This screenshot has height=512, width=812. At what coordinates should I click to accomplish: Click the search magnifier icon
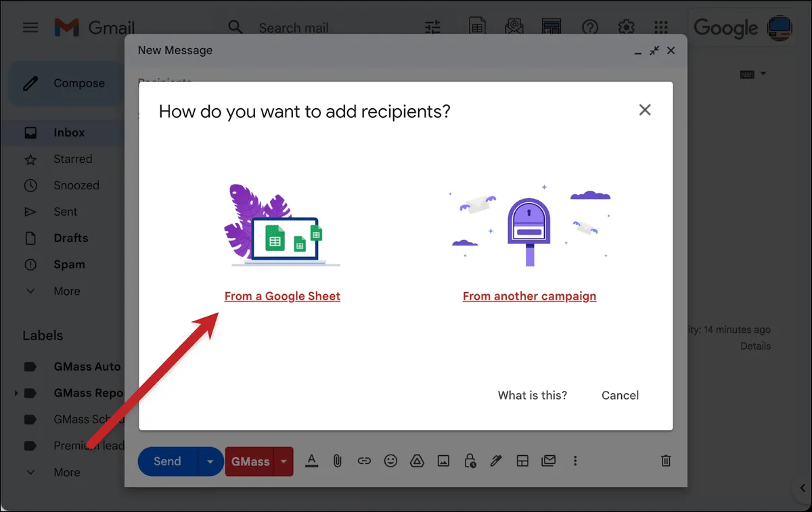235,27
